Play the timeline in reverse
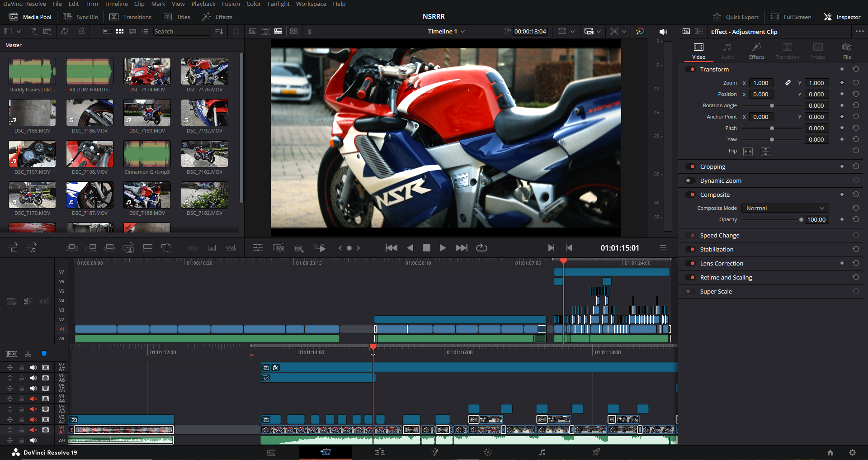The height and width of the screenshot is (460, 868). [410, 248]
